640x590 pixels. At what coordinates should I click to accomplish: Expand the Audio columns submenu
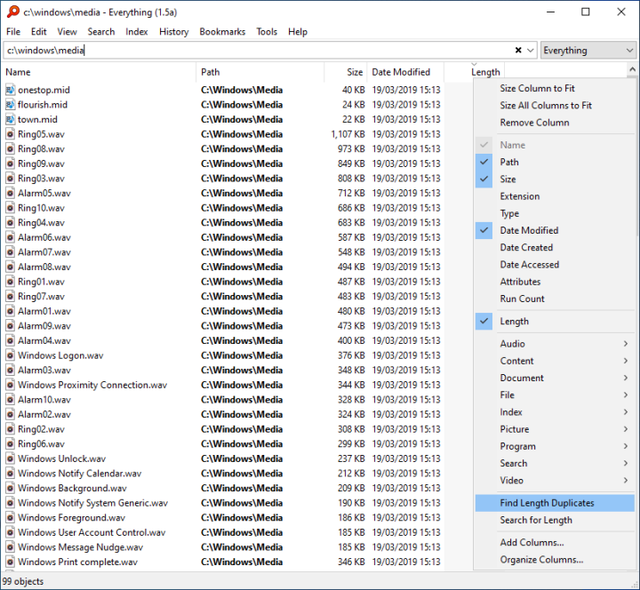pos(555,344)
